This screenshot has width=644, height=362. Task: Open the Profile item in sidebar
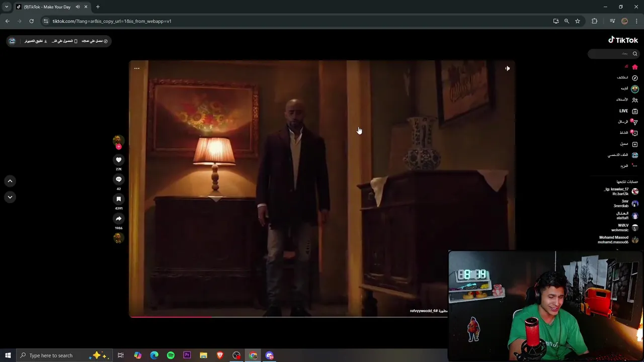[623, 155]
